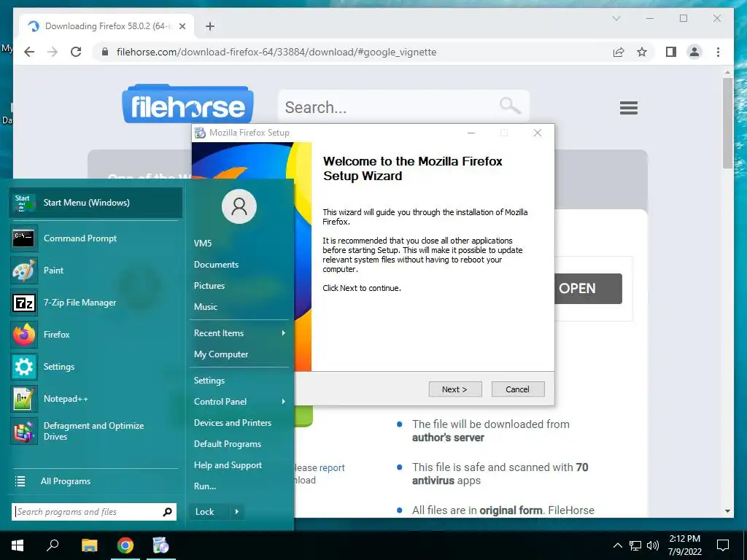
Task: Select Firefox installer taskbar icon
Action: (160, 545)
